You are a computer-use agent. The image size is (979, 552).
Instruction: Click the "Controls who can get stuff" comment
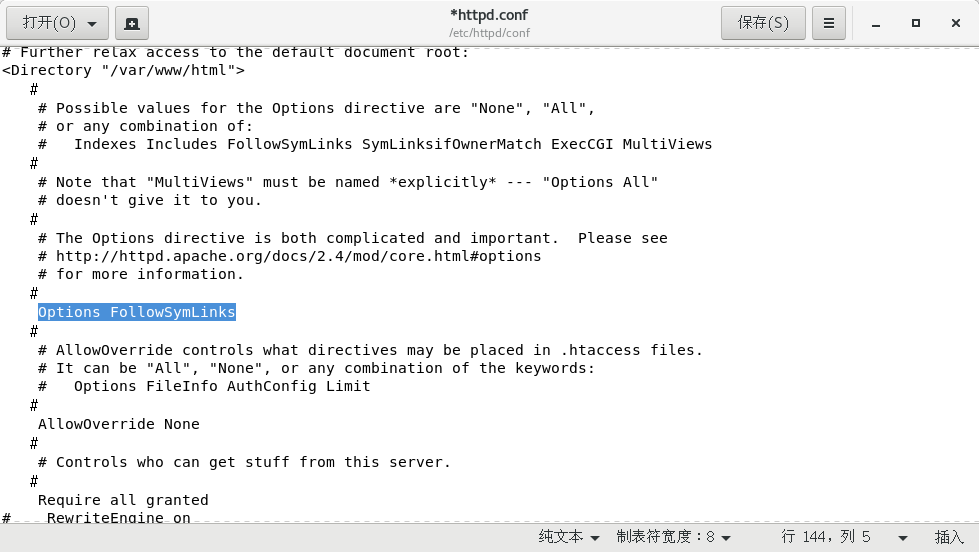coord(253,462)
